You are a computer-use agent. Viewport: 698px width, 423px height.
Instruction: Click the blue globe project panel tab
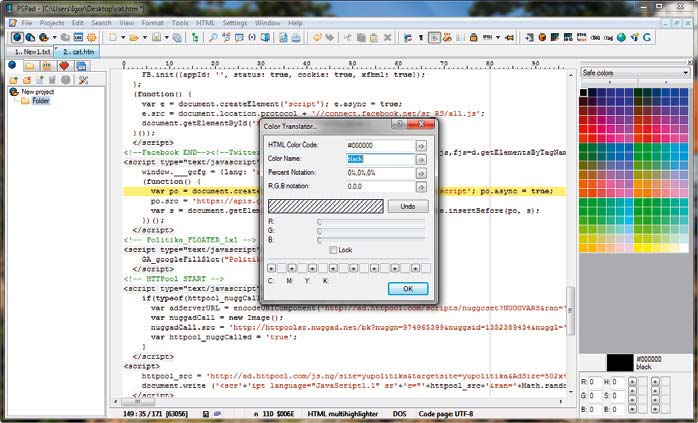(x=12, y=65)
